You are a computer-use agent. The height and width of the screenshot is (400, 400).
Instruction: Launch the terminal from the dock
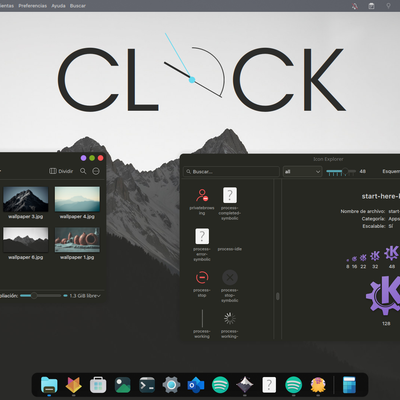pos(147,385)
